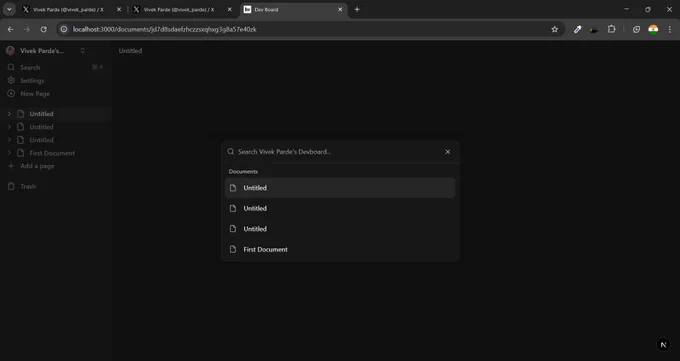This screenshot has width=680, height=361.
Task: Open the highlighted Untitled result in the dialog
Action: [x=340, y=188]
